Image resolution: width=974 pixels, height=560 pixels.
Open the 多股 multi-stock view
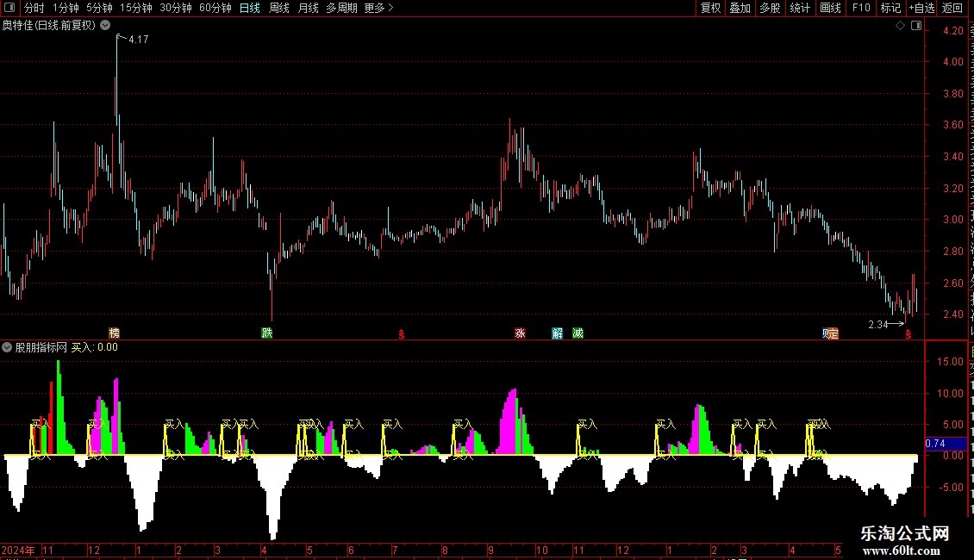[771, 8]
